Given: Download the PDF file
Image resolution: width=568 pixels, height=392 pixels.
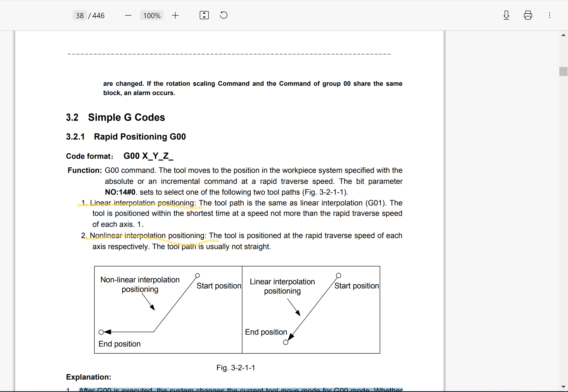Looking at the screenshot, I should pos(506,15).
